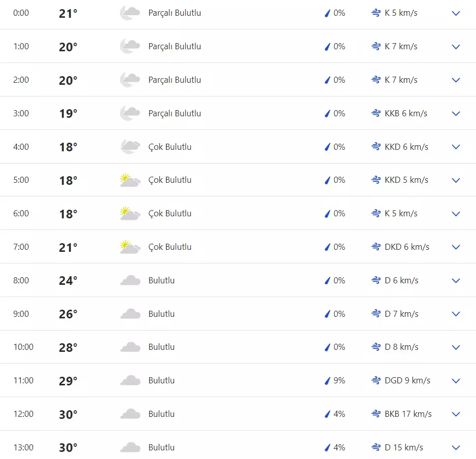Click the sun-cloud icon for 7:00
Image resolution: width=476 pixels, height=459 pixels.
[x=130, y=247]
